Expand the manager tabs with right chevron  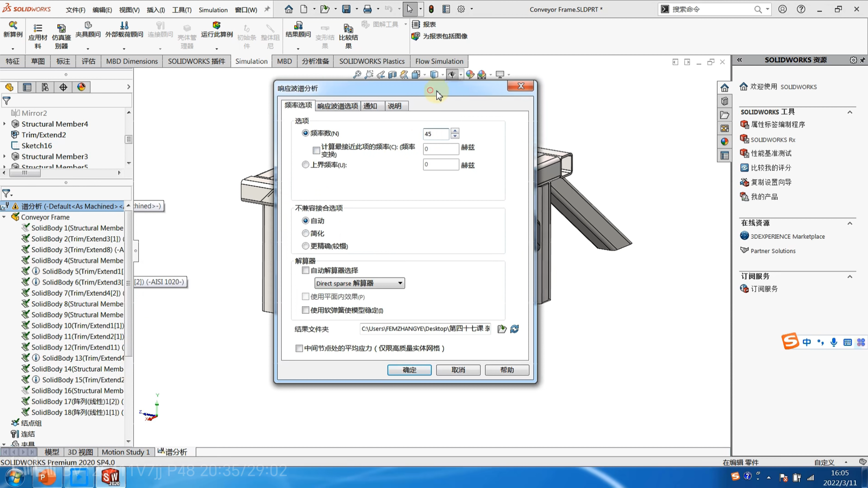pyautogui.click(x=129, y=87)
